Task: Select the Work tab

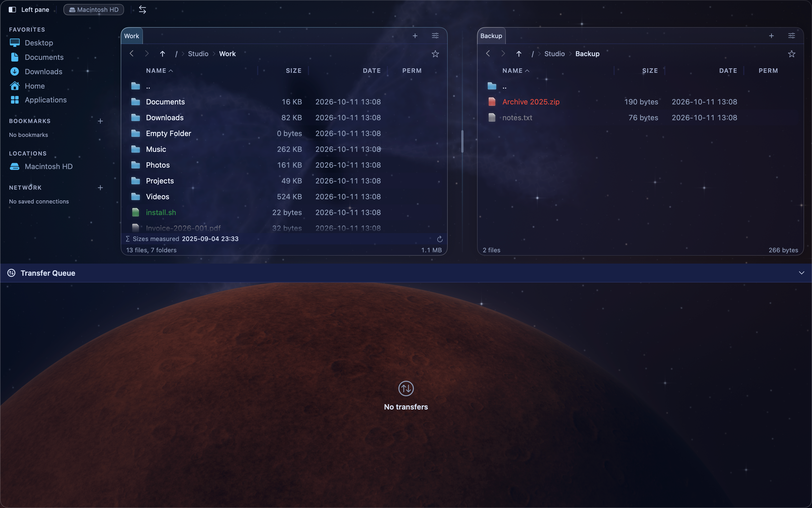Action: point(132,36)
